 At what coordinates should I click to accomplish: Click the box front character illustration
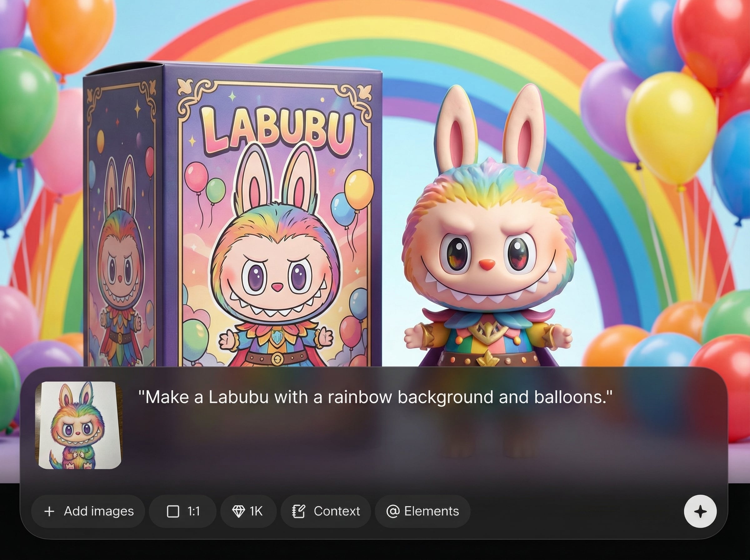[276, 257]
